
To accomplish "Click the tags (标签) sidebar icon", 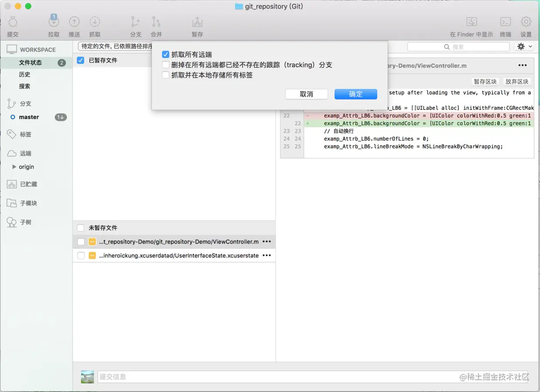I will point(12,135).
